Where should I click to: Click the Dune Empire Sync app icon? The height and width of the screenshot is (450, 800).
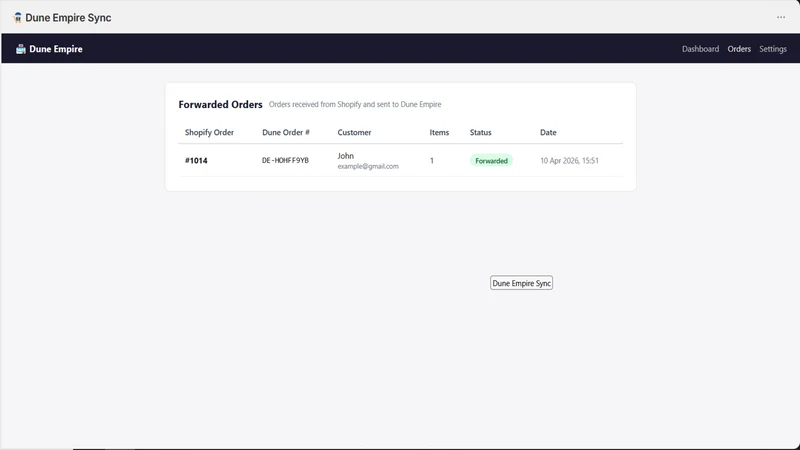point(18,18)
